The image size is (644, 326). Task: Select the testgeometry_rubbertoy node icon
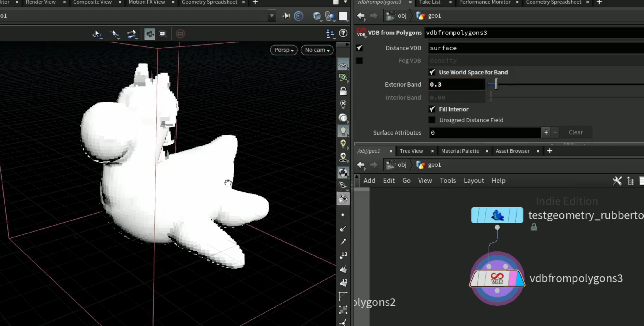[497, 215]
